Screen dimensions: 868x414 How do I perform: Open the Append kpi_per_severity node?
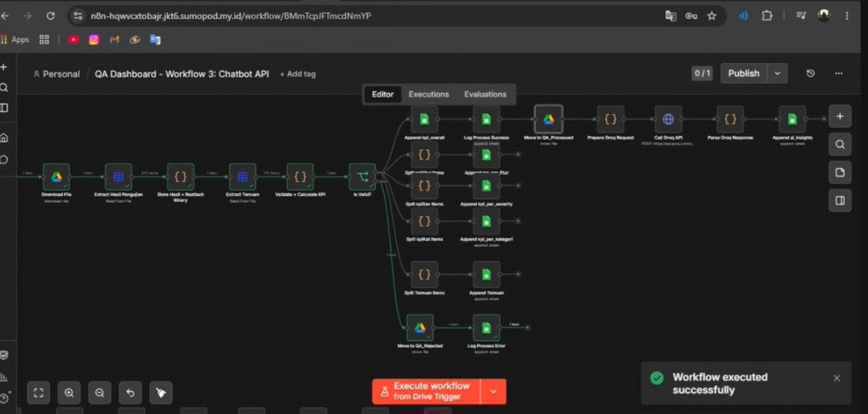pyautogui.click(x=487, y=186)
